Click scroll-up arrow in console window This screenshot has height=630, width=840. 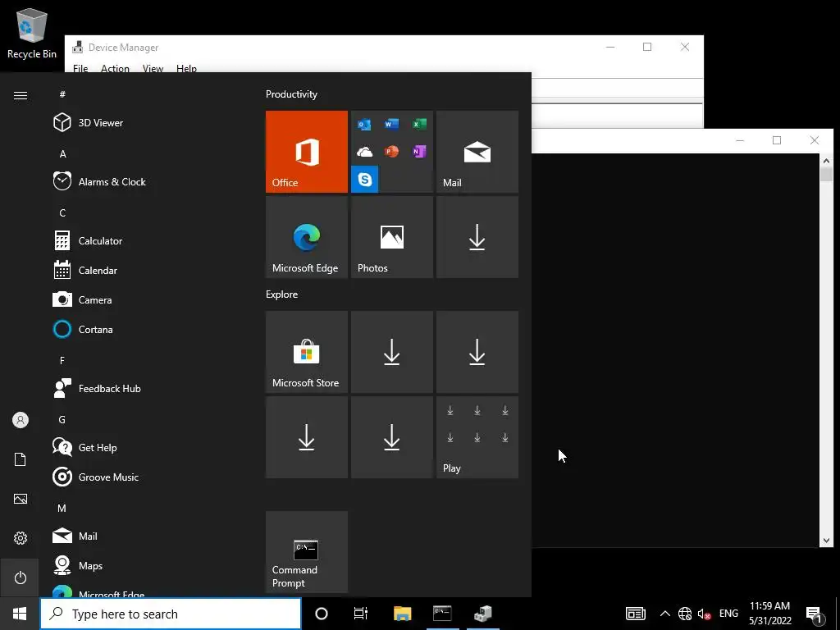point(827,160)
